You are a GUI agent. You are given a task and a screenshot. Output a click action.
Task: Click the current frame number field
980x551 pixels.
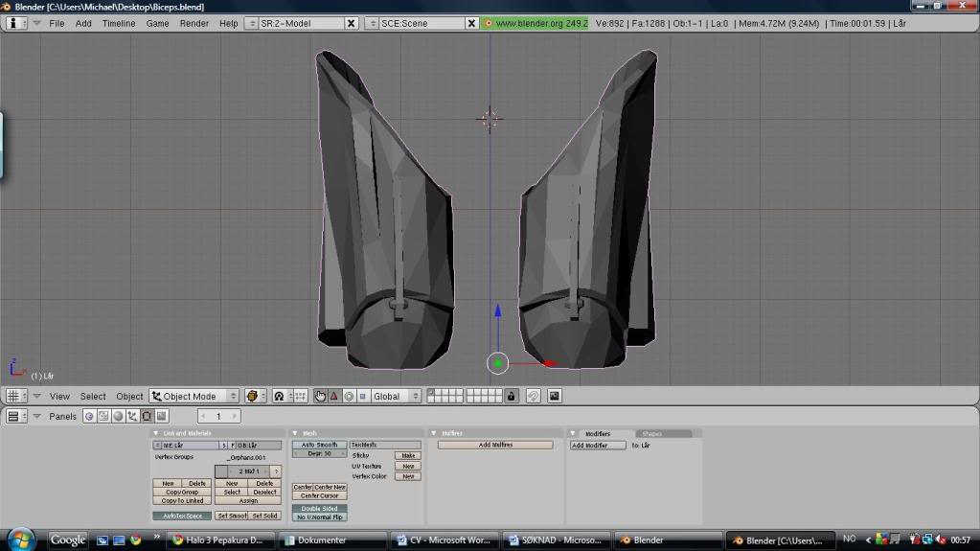pyautogui.click(x=218, y=416)
